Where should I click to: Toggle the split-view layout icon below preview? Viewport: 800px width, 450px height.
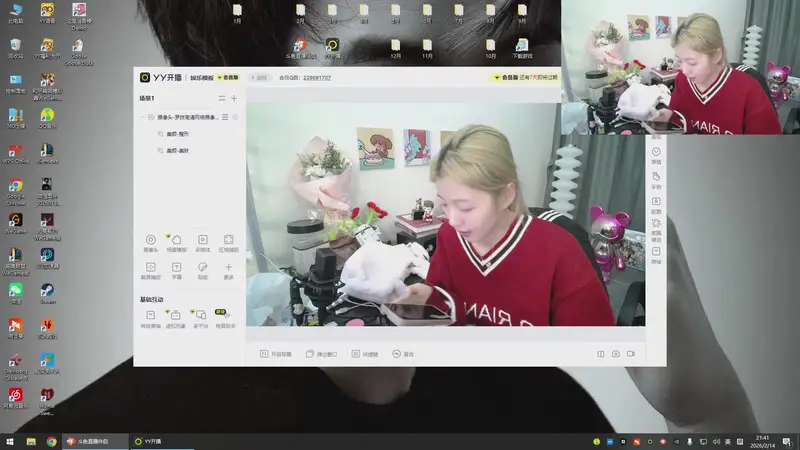(x=601, y=354)
